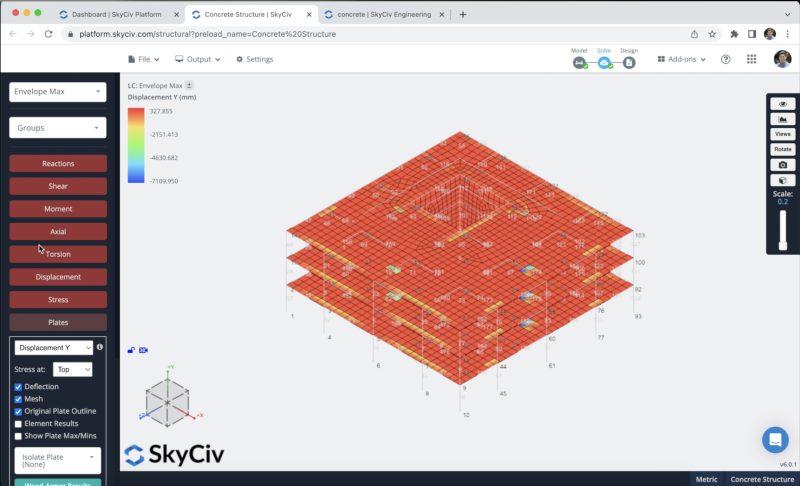Open the user profile avatar in the app header
Image resolution: width=800 pixels, height=486 pixels.
pyautogui.click(x=782, y=59)
